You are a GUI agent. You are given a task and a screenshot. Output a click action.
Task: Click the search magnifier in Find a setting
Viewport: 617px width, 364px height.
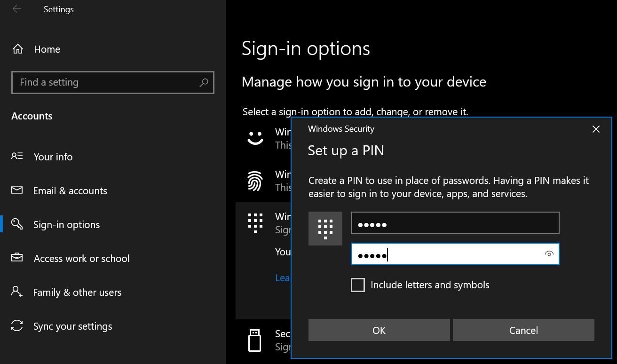pyautogui.click(x=204, y=82)
